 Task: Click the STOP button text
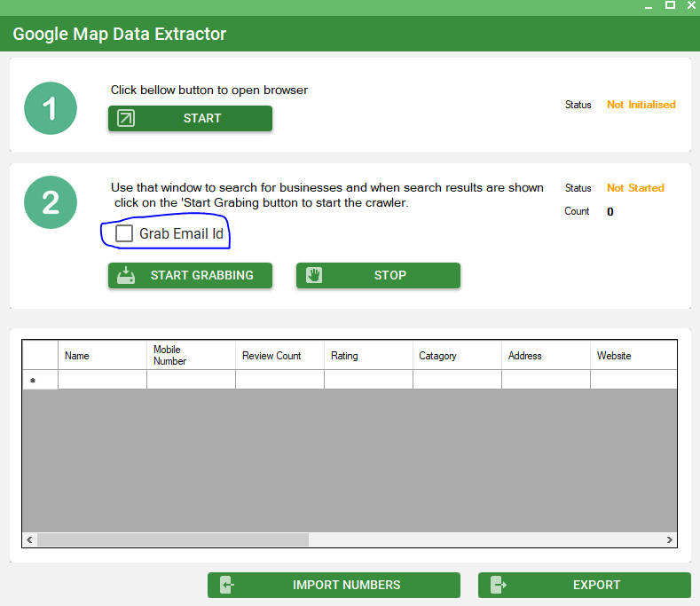[x=390, y=275]
